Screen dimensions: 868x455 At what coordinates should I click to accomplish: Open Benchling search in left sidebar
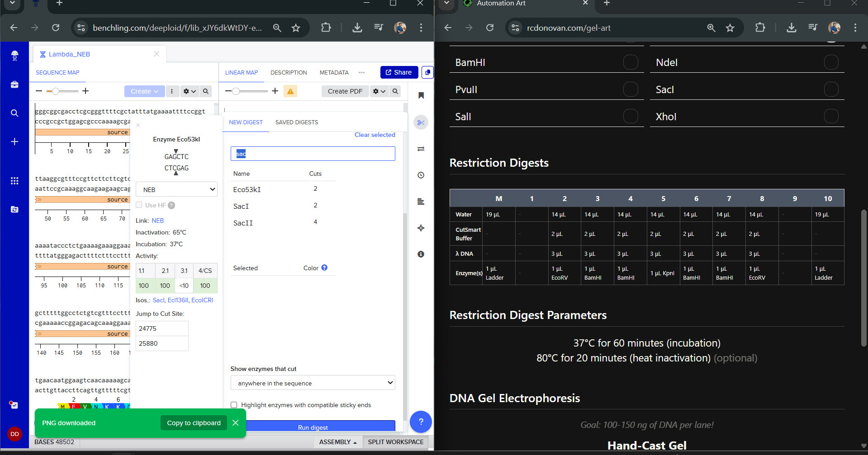[14, 113]
